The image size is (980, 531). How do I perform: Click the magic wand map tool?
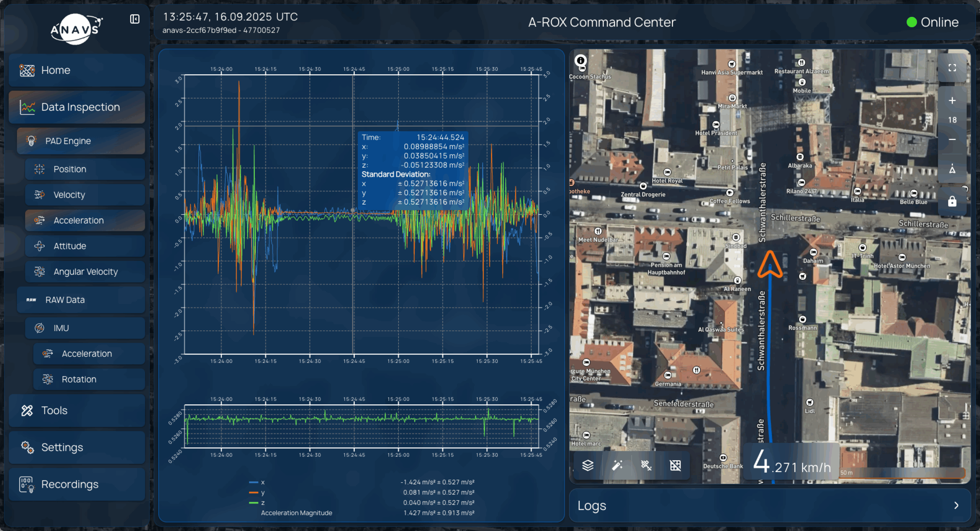(x=617, y=465)
